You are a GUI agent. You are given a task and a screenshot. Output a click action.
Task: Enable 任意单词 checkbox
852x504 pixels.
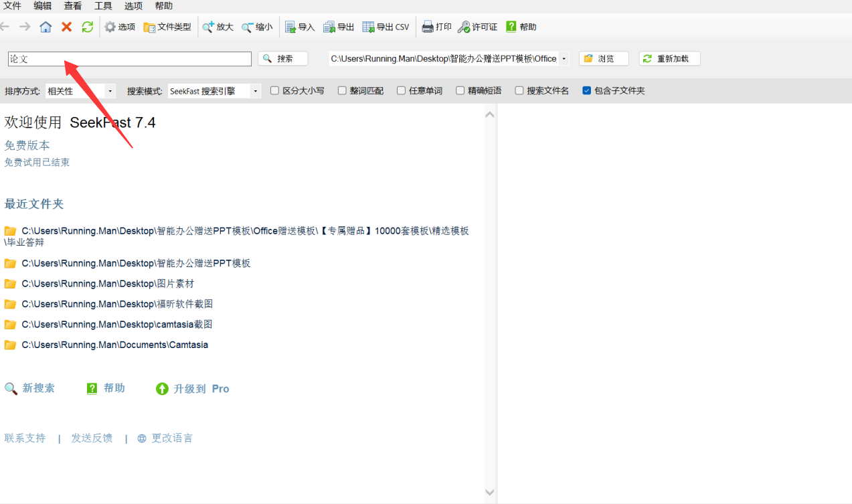pos(401,90)
